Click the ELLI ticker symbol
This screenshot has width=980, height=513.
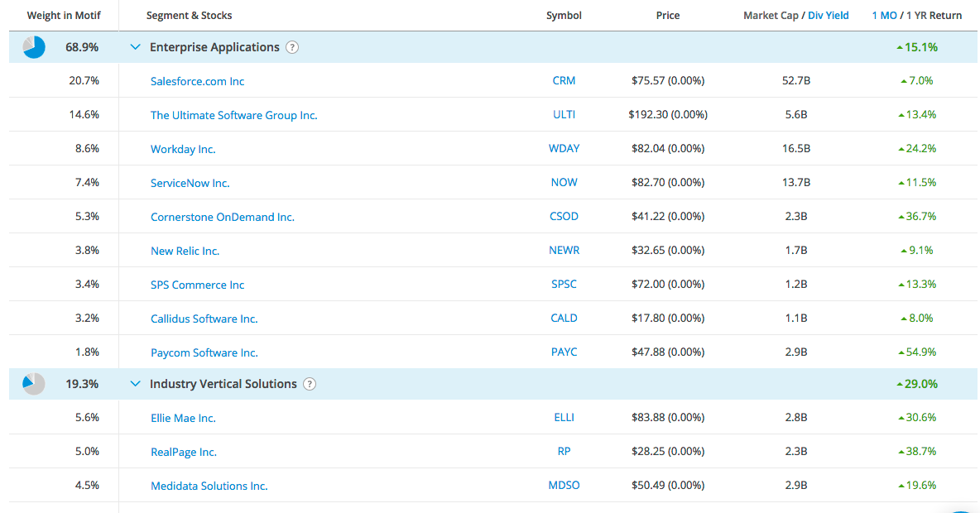(564, 418)
